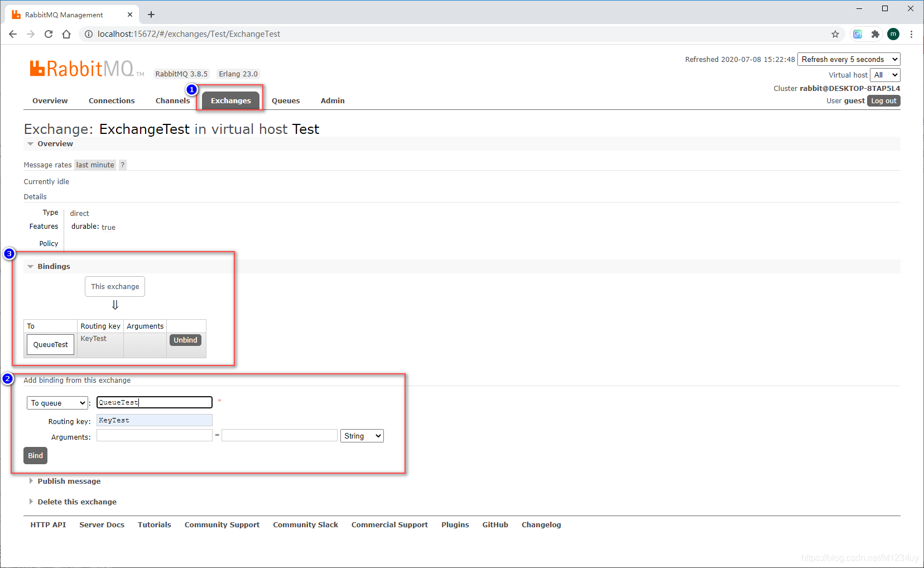This screenshot has width=924, height=568.
Task: Click the Bind button
Action: pyautogui.click(x=35, y=456)
